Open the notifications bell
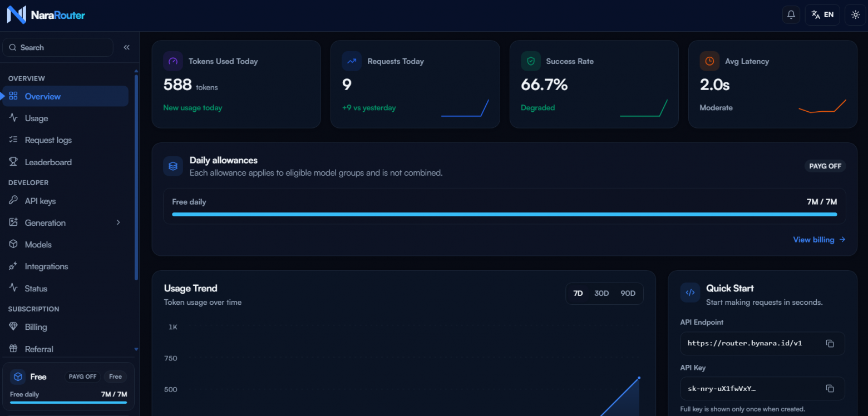868x416 pixels. 791,15
